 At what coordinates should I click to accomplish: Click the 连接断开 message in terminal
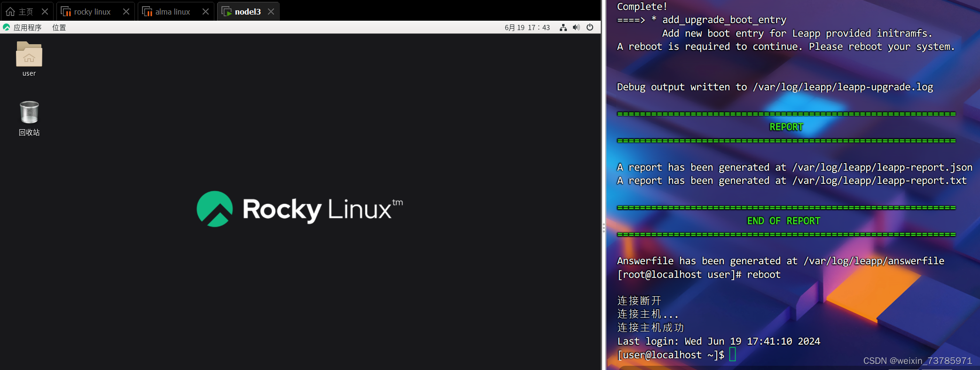click(x=639, y=301)
